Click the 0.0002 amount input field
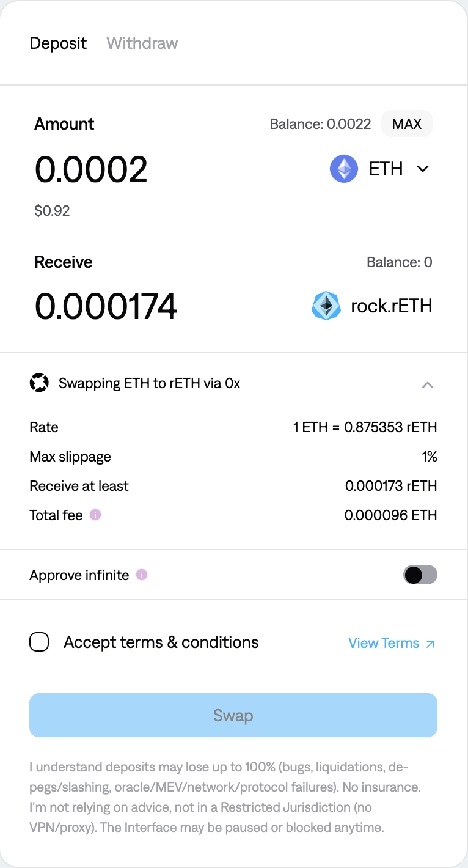The height and width of the screenshot is (868, 468). coord(92,169)
